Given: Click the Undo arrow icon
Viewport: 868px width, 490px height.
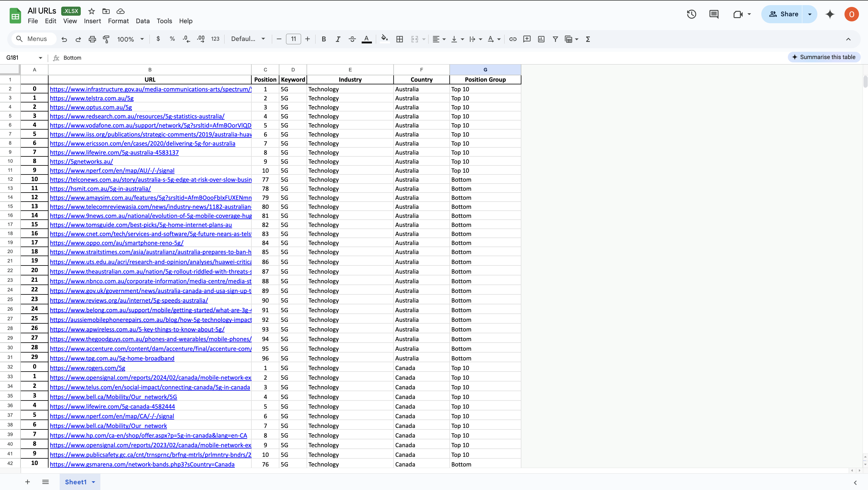Looking at the screenshot, I should [x=64, y=39].
